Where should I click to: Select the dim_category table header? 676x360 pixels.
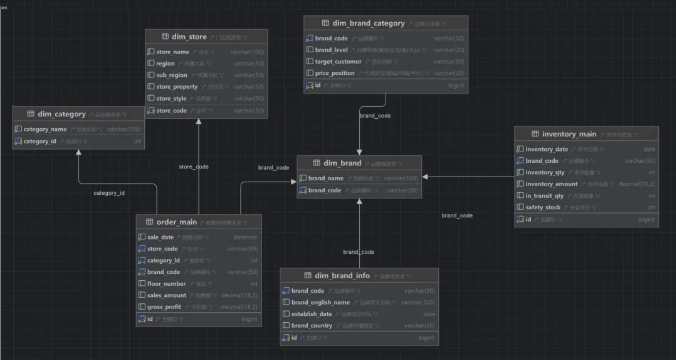pyautogui.click(x=78, y=114)
